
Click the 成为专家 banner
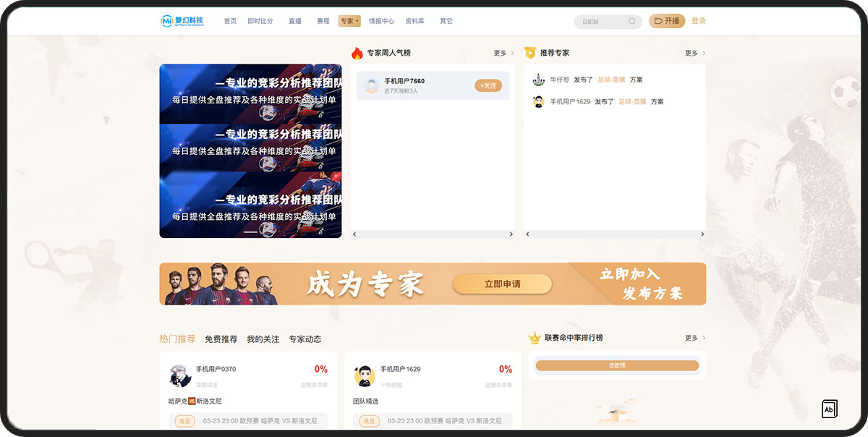point(433,284)
